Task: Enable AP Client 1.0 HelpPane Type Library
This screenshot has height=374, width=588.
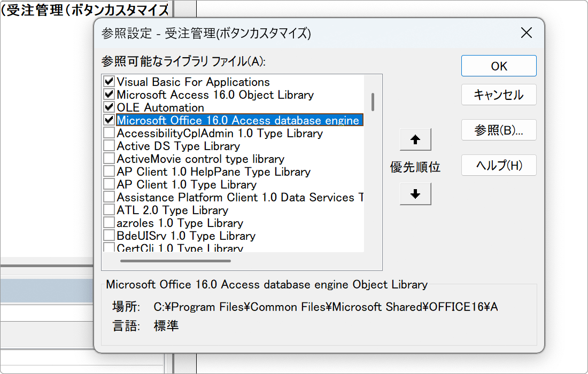Action: (x=109, y=171)
